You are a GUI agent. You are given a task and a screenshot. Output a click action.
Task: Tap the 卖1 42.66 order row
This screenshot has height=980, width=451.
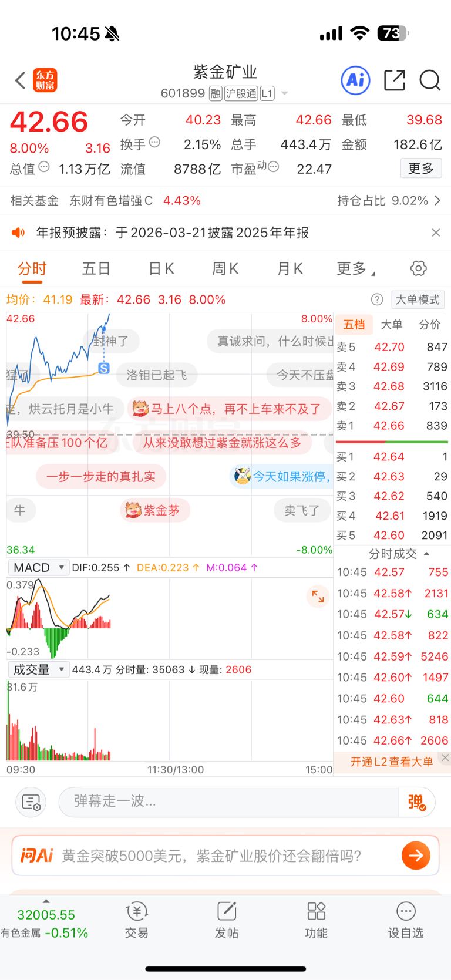pos(392,426)
